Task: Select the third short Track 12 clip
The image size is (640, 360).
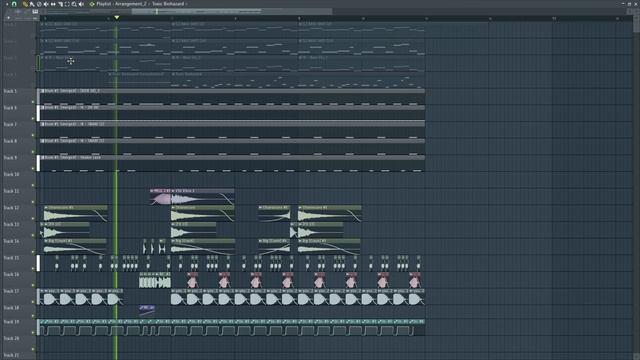Action: (274, 214)
